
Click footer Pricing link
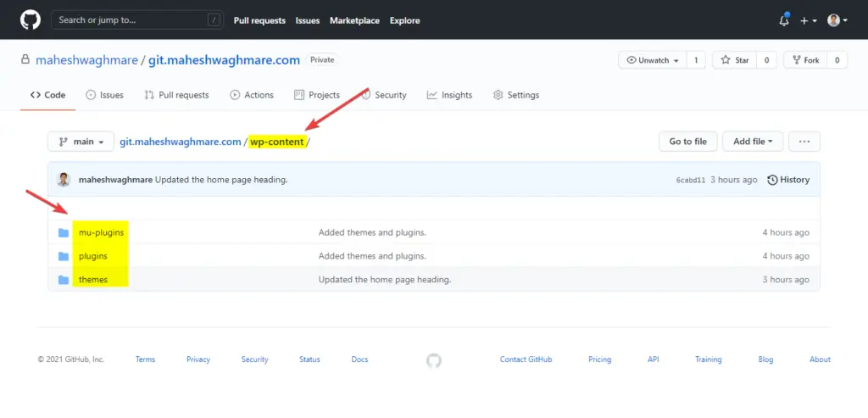[x=599, y=359]
